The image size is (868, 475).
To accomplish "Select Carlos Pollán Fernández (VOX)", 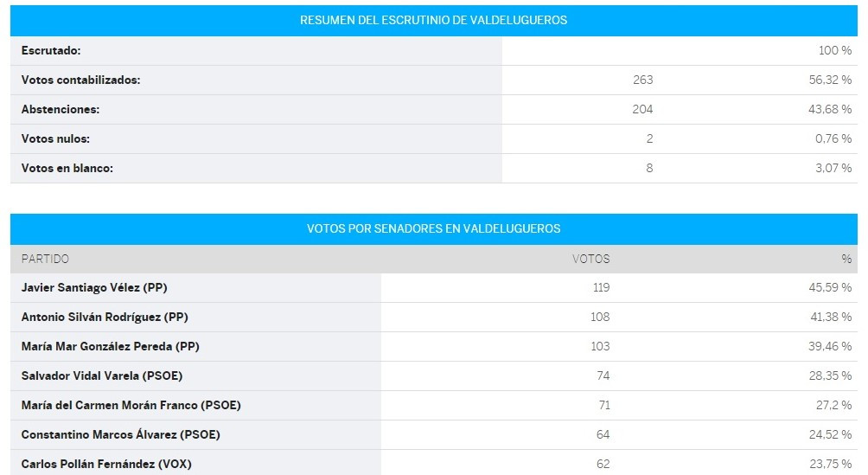I will 106,464.
